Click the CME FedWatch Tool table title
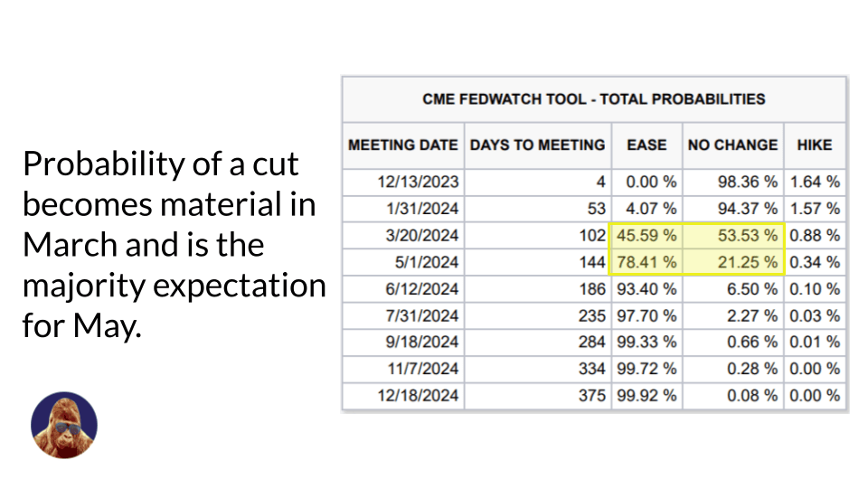Image resolution: width=868 pixels, height=488 pixels. coord(594,99)
